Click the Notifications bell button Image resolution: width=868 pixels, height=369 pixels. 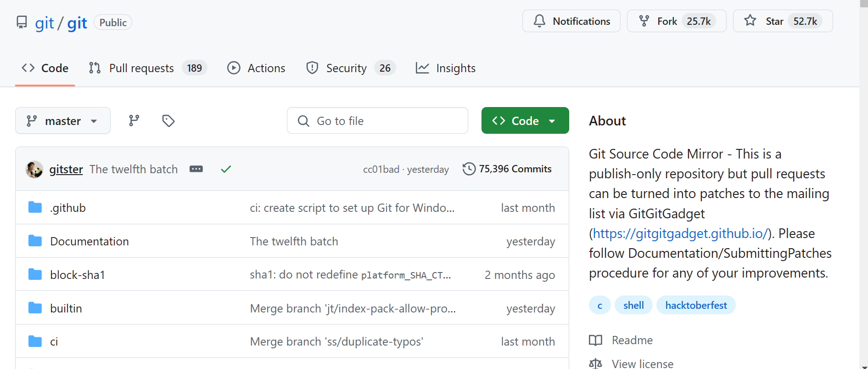pos(571,21)
